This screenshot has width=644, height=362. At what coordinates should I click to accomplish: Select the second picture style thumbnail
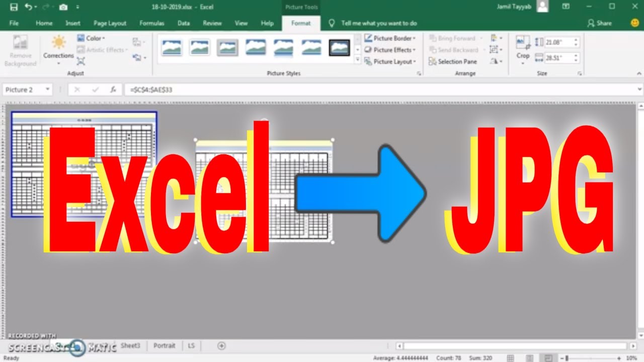pyautogui.click(x=199, y=48)
